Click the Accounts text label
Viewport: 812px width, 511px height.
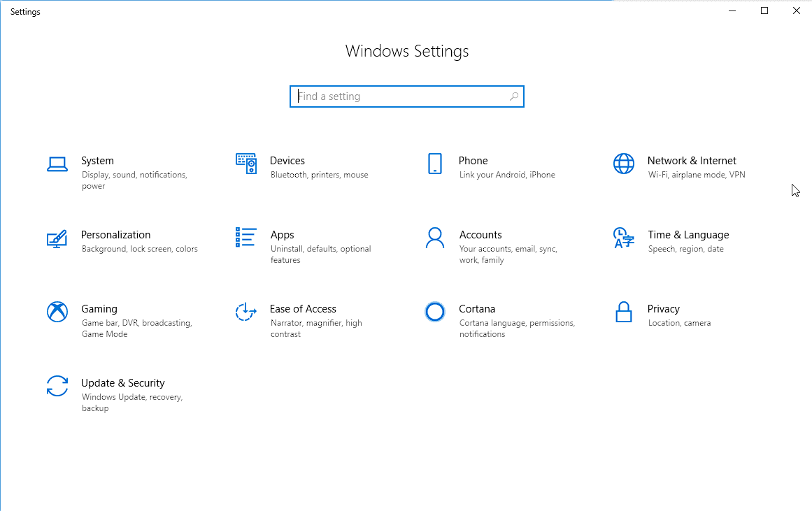click(480, 234)
